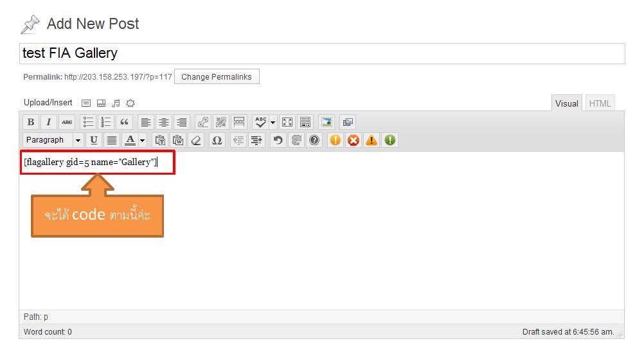644x359 pixels.
Task: Click the 'Add New Post' heading
Action: click(93, 24)
